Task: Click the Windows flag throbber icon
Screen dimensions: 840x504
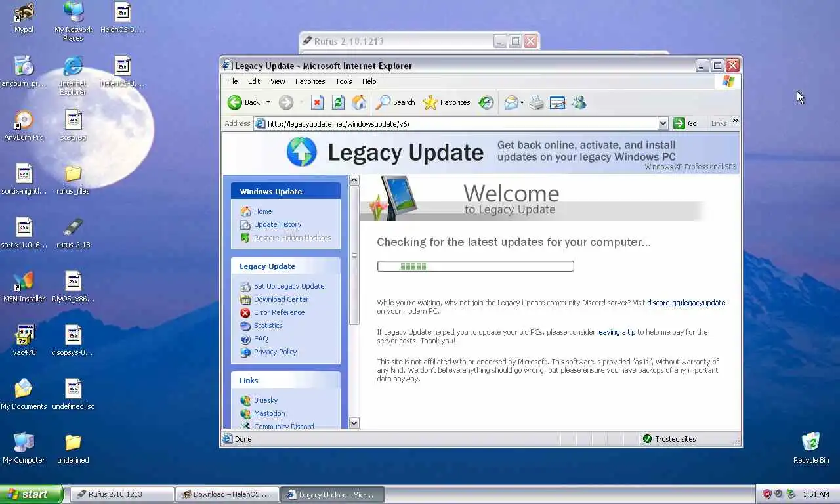Action: [728, 81]
